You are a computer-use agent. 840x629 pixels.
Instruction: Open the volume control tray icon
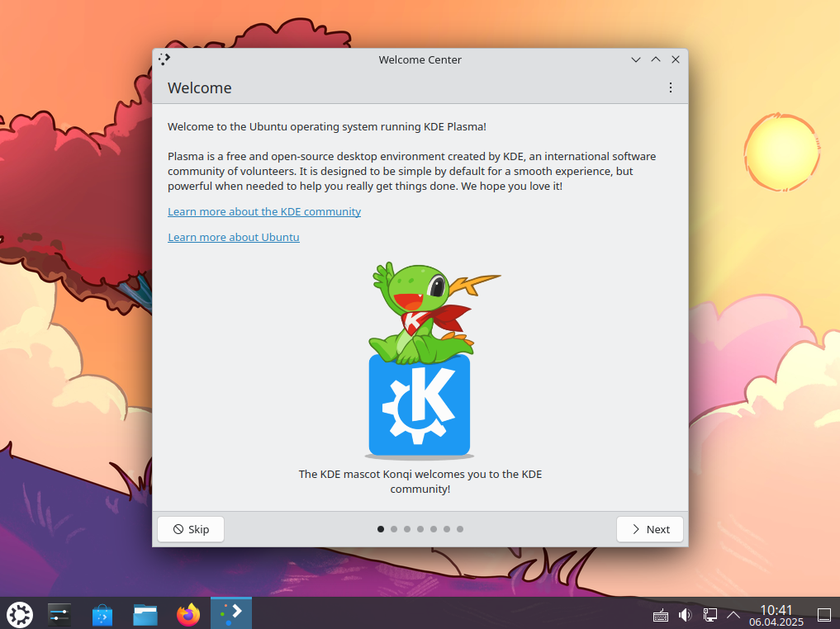685,615
